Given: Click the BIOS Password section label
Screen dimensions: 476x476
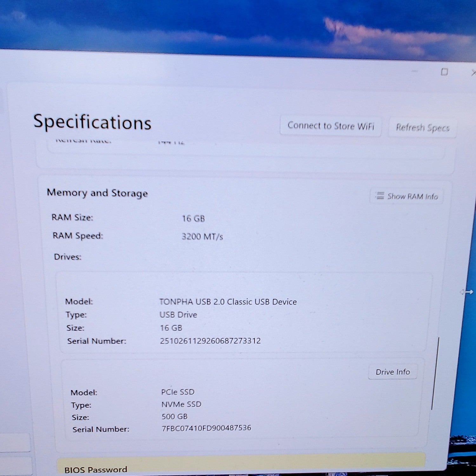Looking at the screenshot, I should coord(96,470).
